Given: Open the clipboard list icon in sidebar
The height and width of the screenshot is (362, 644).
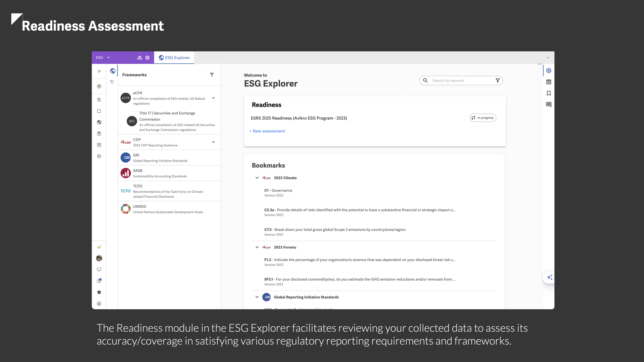Looking at the screenshot, I should click(99, 134).
